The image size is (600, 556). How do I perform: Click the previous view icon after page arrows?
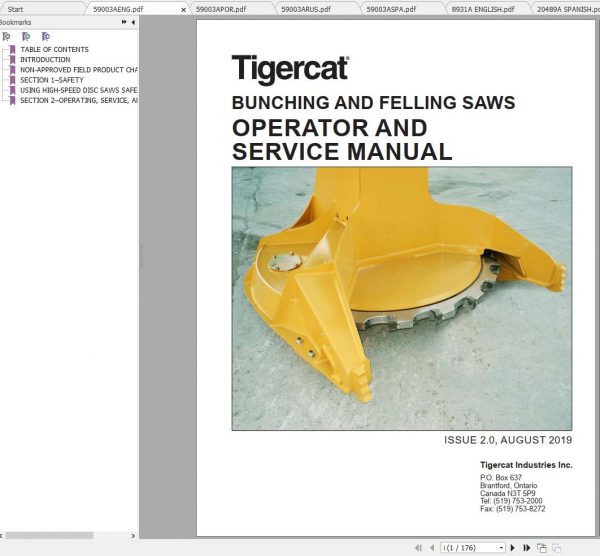[541, 548]
